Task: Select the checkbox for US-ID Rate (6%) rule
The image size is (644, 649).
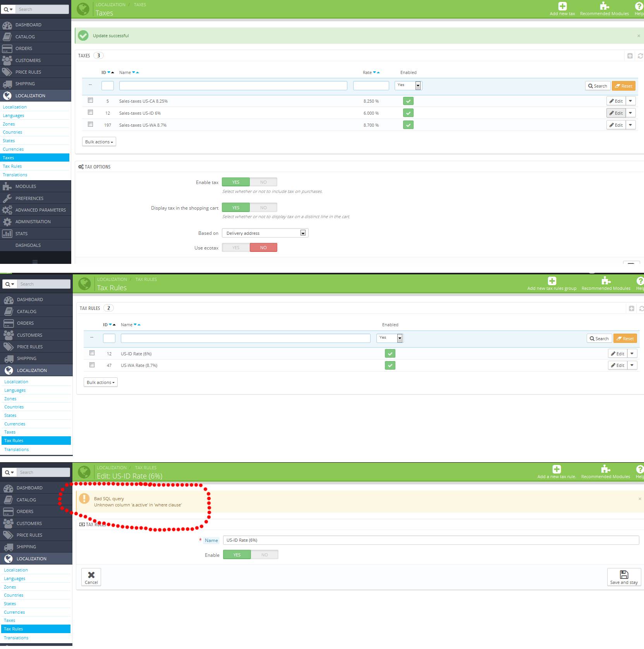Action: click(x=92, y=353)
